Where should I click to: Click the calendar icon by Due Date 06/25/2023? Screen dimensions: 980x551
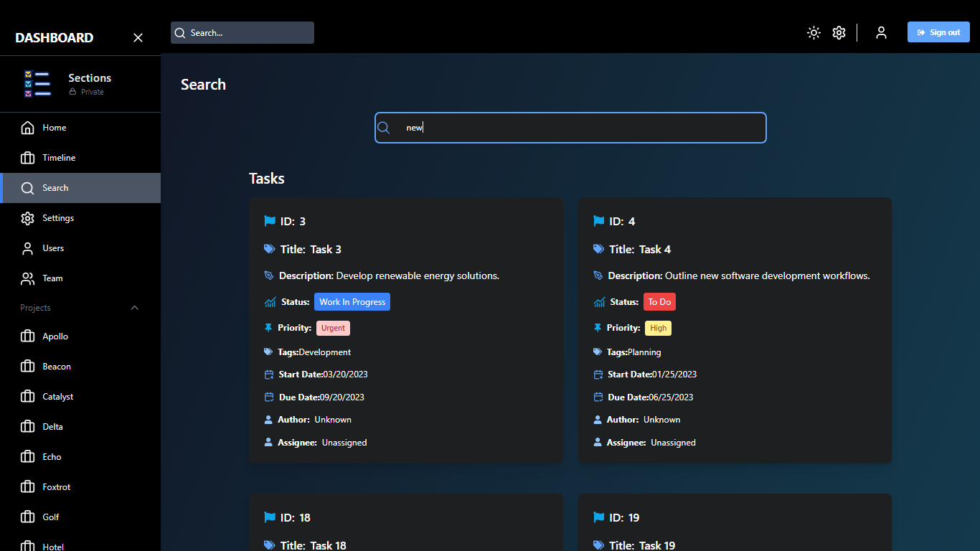(x=598, y=397)
